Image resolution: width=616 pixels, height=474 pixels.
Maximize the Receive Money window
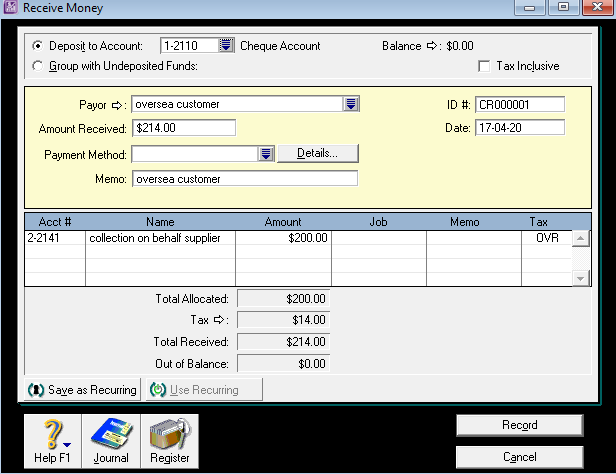563,7
